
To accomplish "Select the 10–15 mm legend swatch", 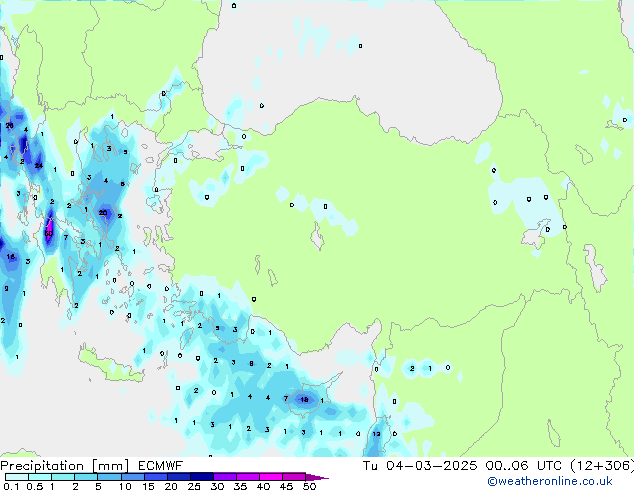I will click(133, 477).
